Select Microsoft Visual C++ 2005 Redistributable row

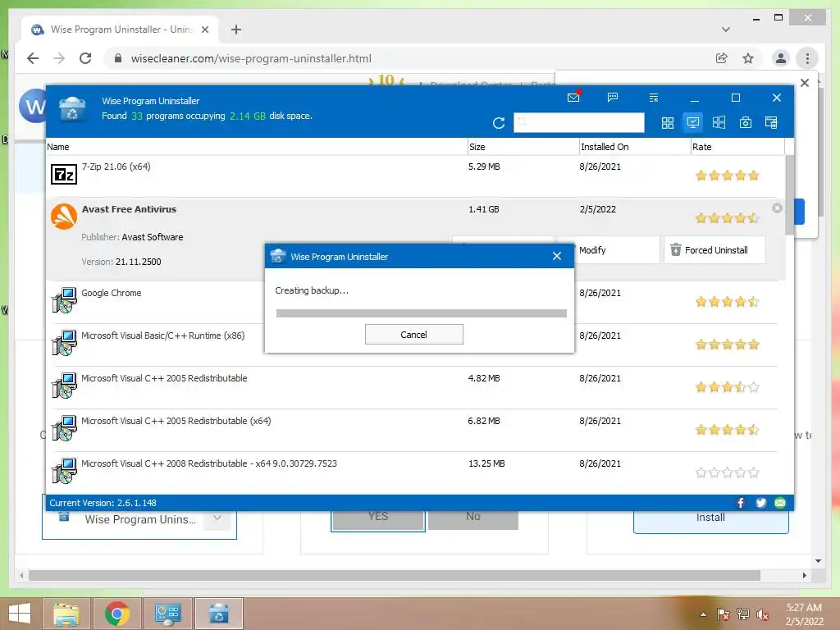pyautogui.click(x=414, y=386)
